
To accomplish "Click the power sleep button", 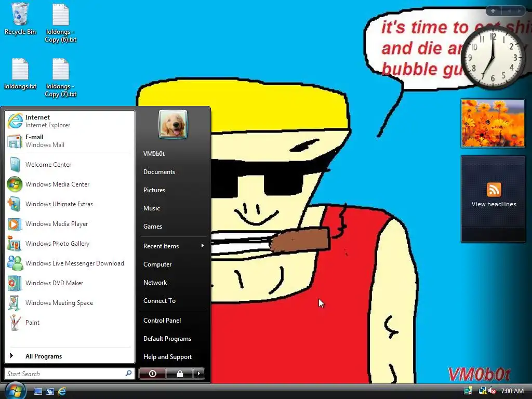I will [x=152, y=374].
